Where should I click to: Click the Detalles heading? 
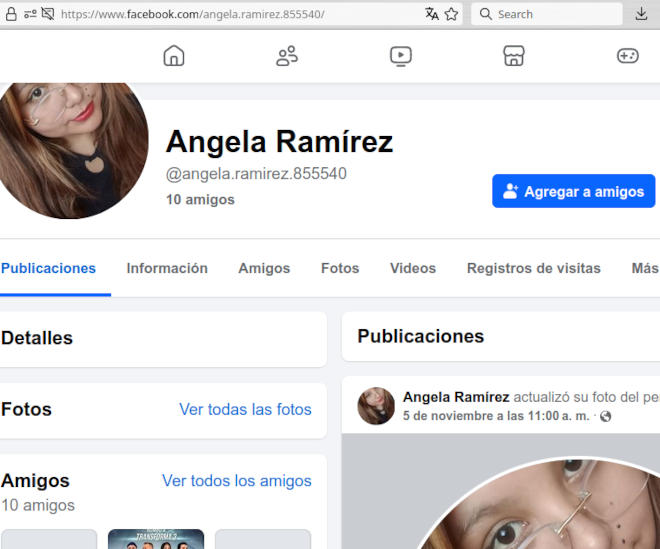(x=37, y=338)
